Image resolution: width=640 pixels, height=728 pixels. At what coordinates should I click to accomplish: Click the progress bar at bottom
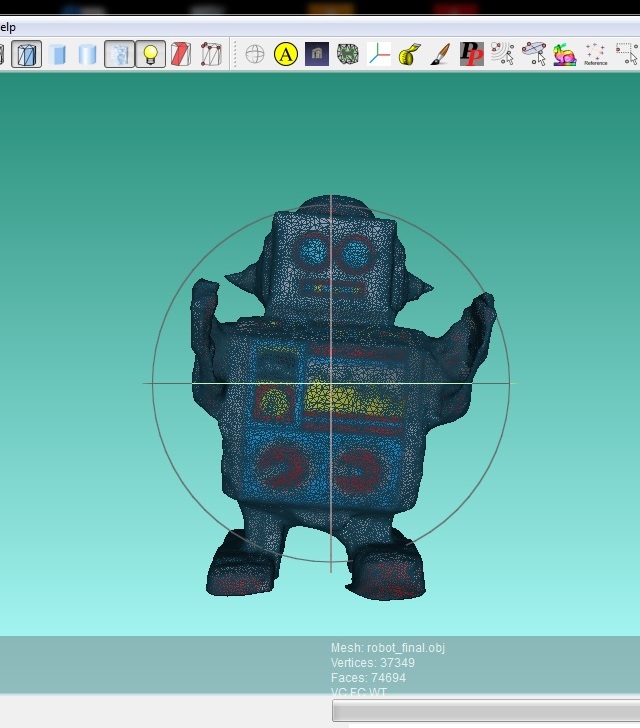pos(486,710)
